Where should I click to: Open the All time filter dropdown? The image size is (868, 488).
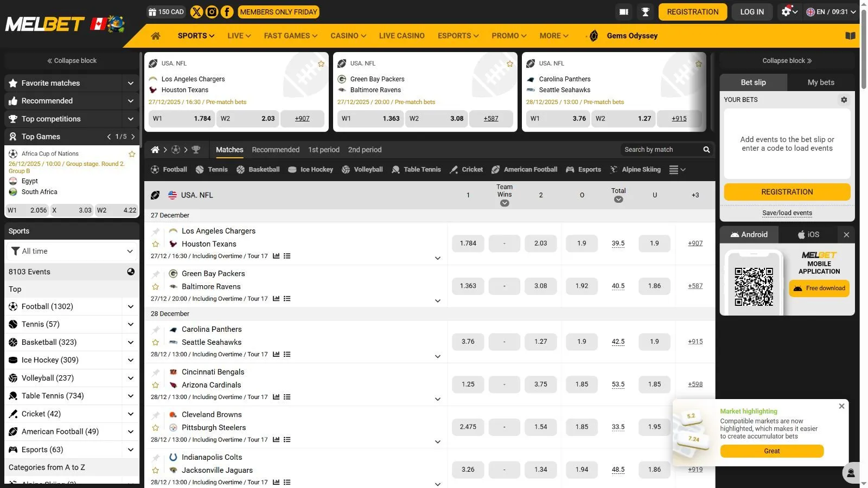[72, 251]
